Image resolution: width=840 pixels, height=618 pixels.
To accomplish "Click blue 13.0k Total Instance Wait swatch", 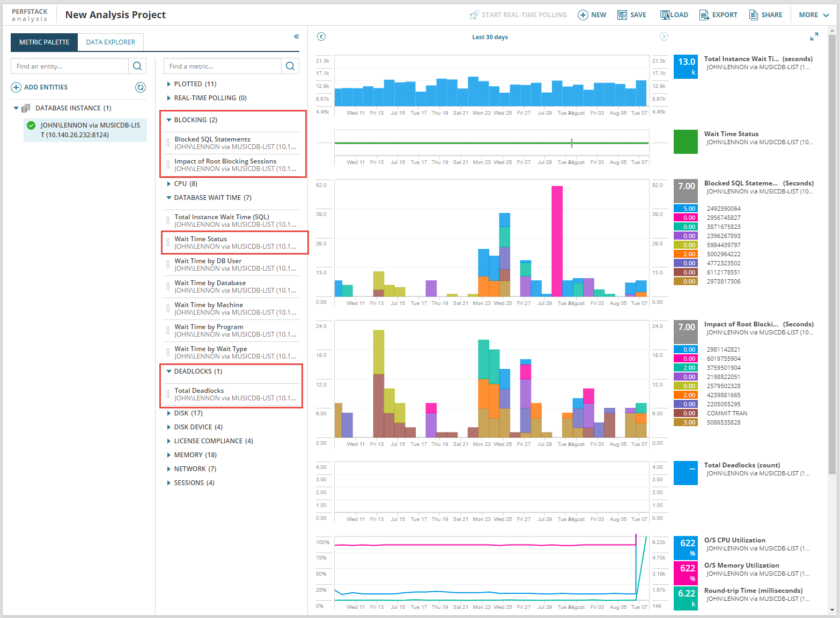I will (686, 66).
